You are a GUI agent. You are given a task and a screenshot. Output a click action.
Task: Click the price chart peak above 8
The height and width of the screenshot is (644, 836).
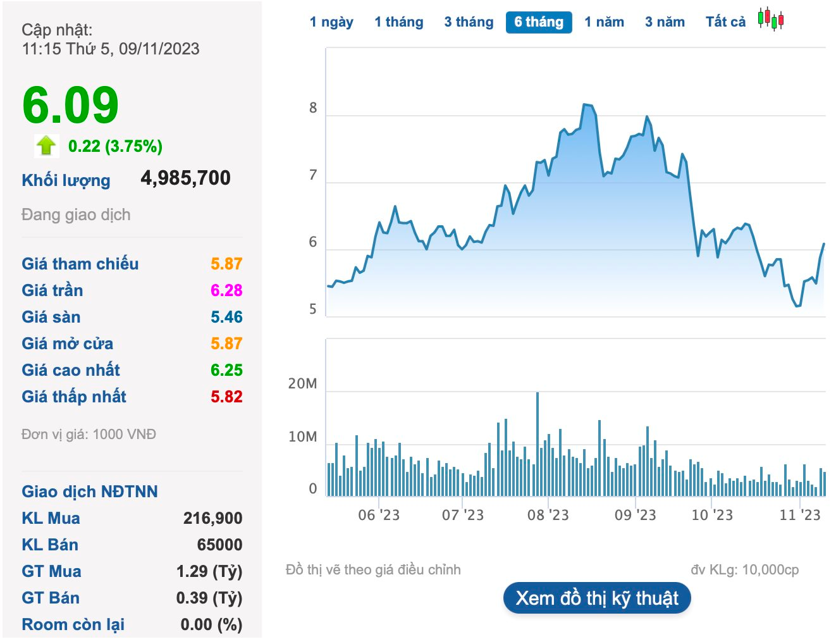587,105
